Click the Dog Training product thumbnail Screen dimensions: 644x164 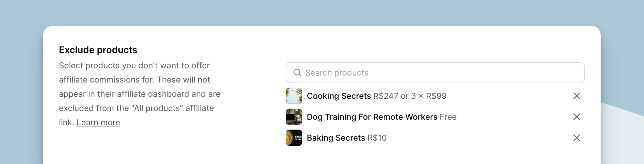point(294,117)
